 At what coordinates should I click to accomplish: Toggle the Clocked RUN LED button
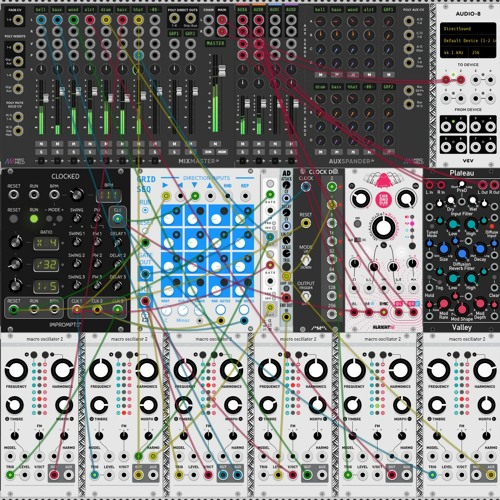(34, 219)
